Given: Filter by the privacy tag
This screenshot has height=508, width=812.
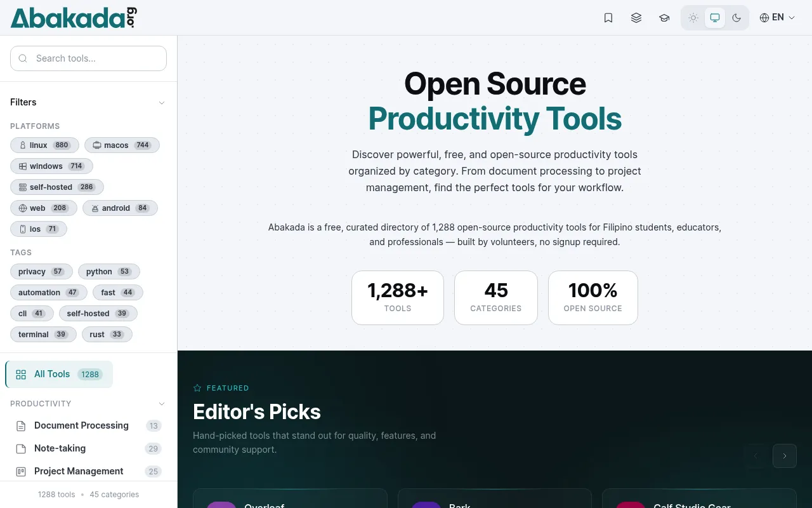Looking at the screenshot, I should click(x=41, y=272).
